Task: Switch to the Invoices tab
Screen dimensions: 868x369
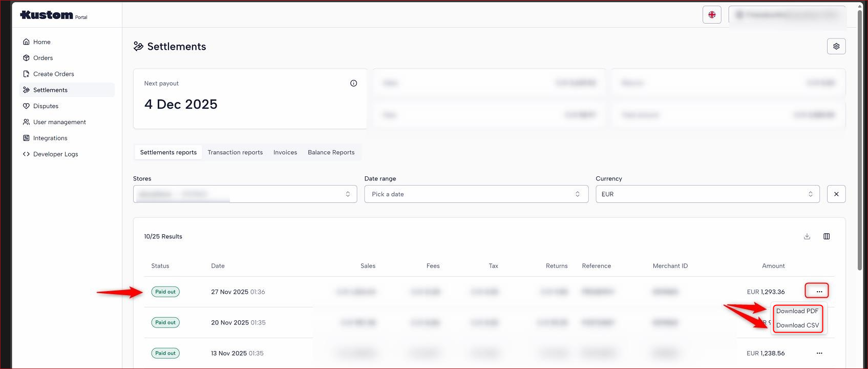Action: pos(285,152)
